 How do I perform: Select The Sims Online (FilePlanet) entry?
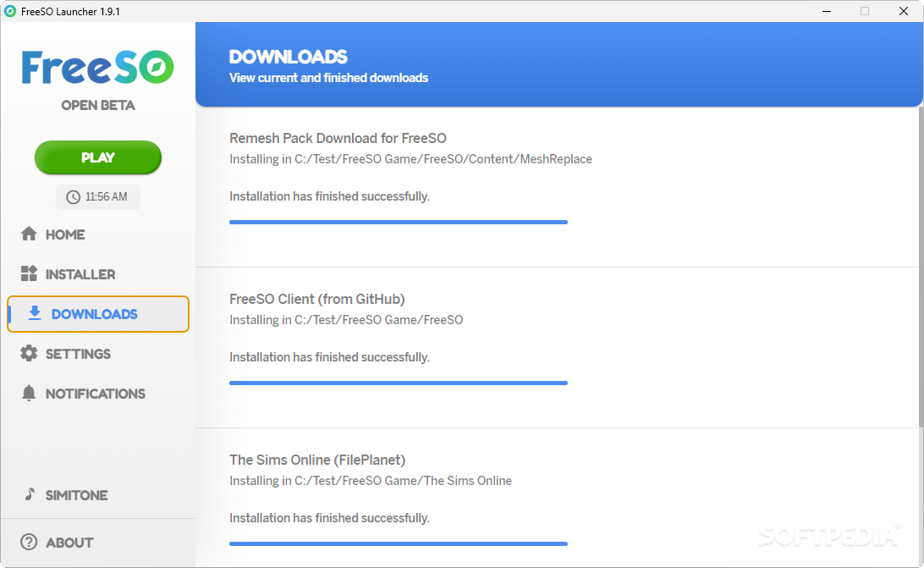(x=317, y=460)
